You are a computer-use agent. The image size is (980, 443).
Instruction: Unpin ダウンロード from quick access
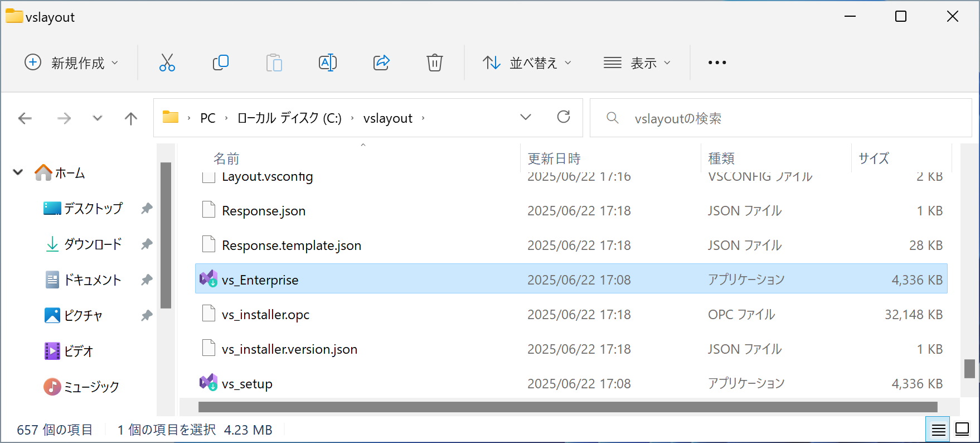147,244
